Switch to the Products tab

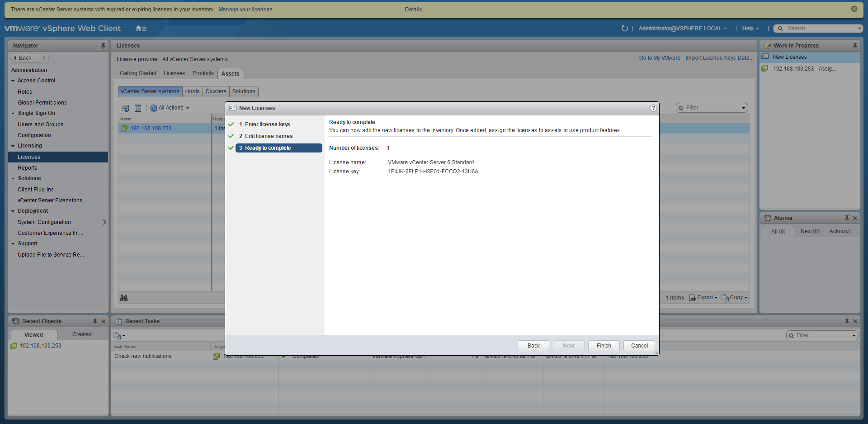[x=203, y=73]
